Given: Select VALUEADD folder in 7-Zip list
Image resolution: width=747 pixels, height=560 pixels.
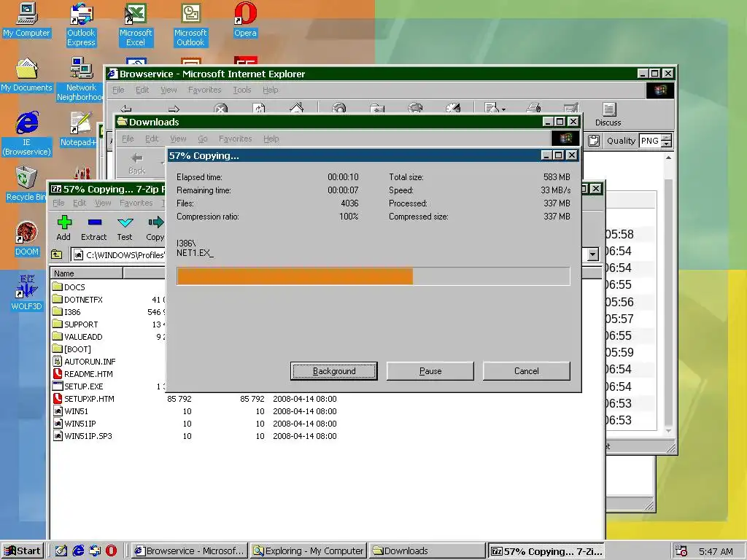Looking at the screenshot, I should click(x=77, y=337).
